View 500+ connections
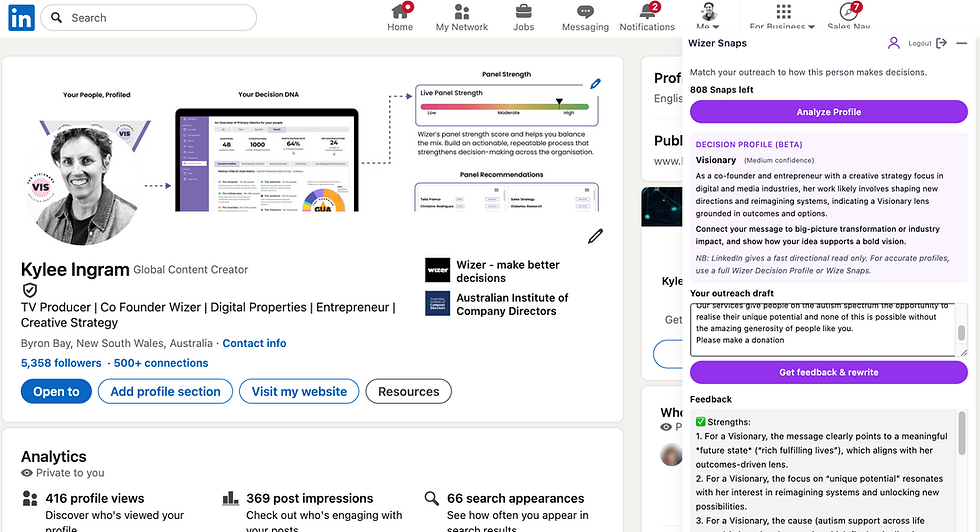The image size is (980, 532). [161, 363]
